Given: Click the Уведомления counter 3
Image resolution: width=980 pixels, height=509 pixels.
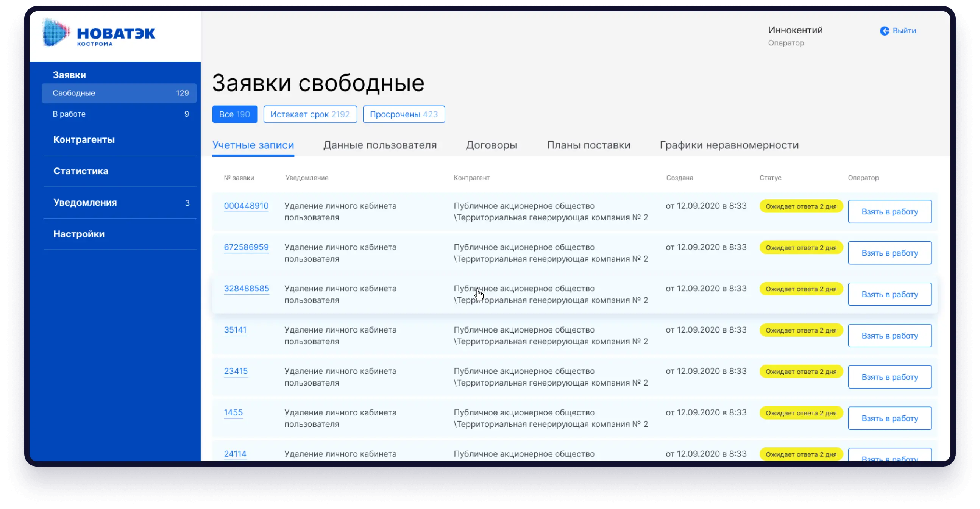Looking at the screenshot, I should [187, 203].
